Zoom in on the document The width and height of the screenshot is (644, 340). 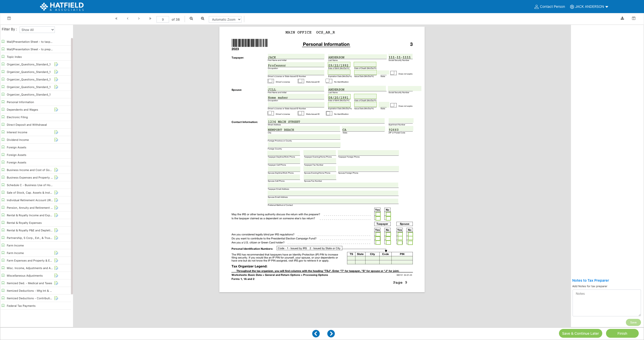coord(203,19)
